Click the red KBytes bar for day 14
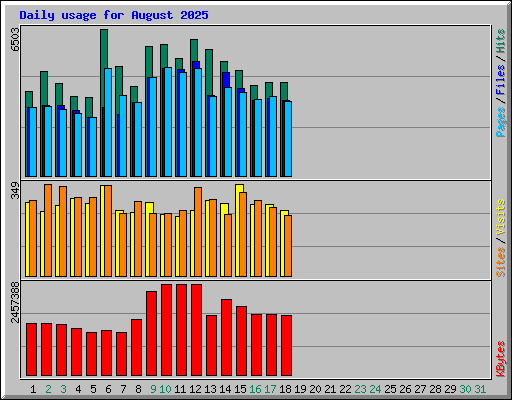The image size is (512, 400). tap(226, 337)
